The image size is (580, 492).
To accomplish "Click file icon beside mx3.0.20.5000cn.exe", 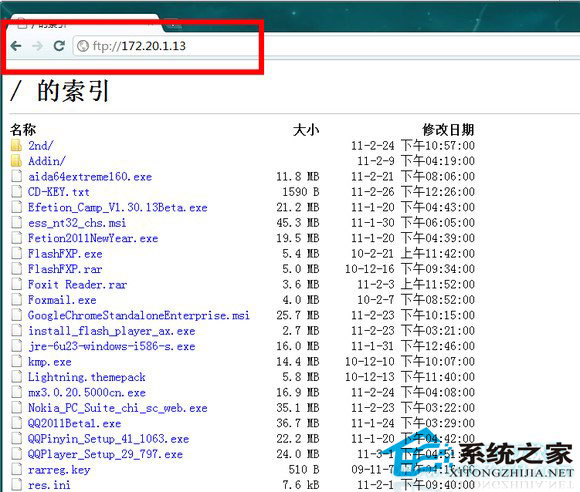I will [x=16, y=392].
